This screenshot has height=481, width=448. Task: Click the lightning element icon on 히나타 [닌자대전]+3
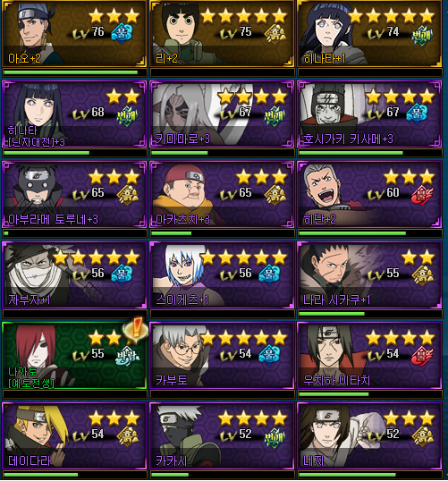coord(127,114)
